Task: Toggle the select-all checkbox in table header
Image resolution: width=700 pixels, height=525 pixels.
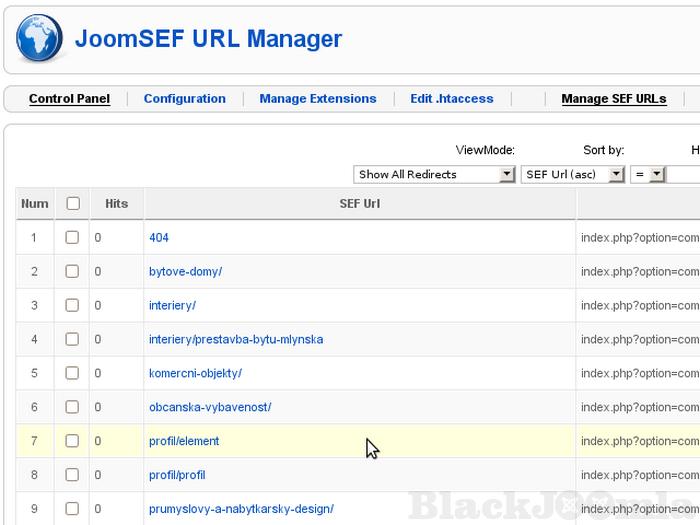Action: pos(72,204)
